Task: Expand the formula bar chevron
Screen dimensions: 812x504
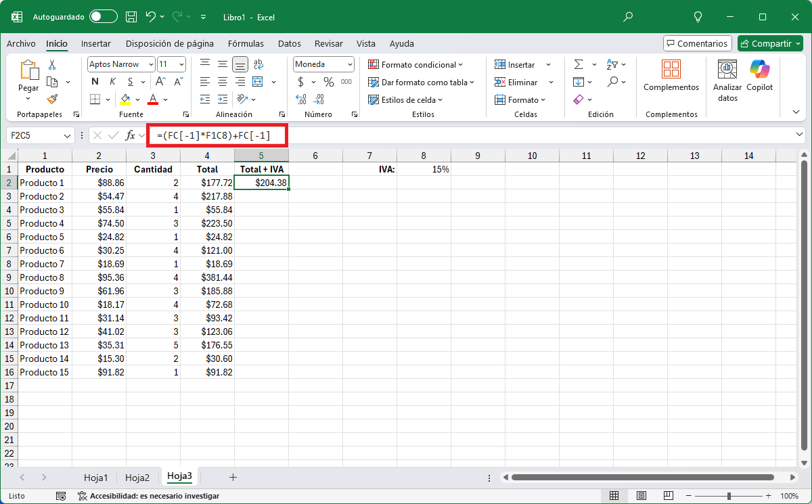Action: coord(800,135)
